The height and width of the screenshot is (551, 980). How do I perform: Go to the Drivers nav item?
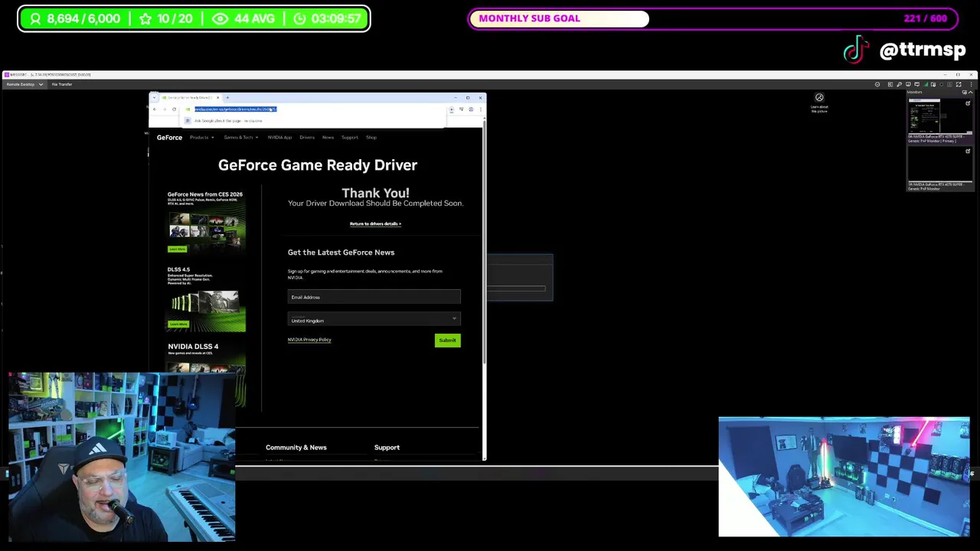(x=307, y=138)
